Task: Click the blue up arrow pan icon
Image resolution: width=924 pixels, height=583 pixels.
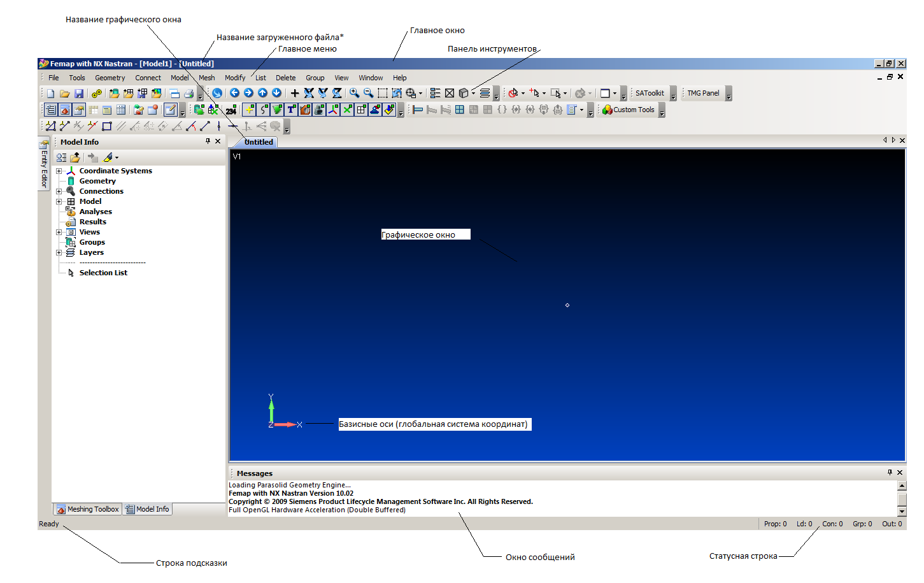Action: coord(262,93)
